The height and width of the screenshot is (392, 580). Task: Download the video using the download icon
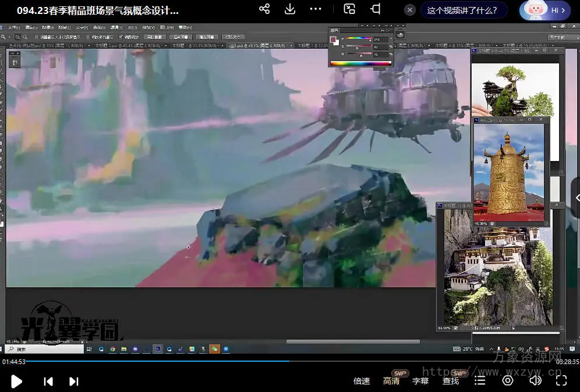coord(290,9)
